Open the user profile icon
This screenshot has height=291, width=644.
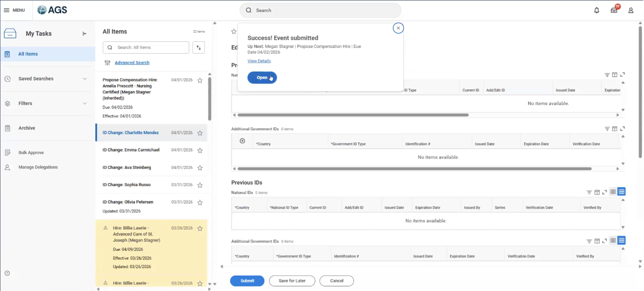point(631,10)
